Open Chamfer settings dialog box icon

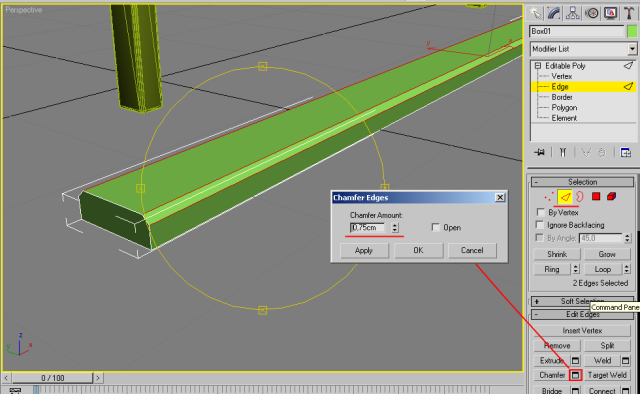(576, 375)
